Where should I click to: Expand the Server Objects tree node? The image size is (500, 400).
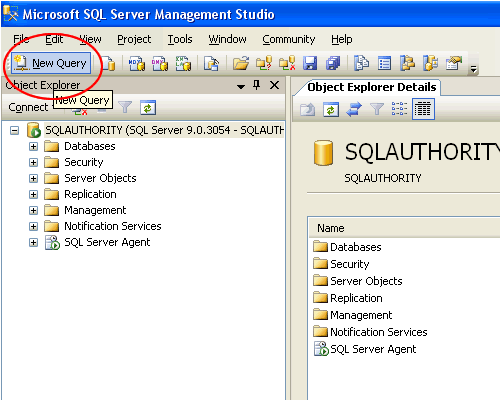click(x=33, y=178)
